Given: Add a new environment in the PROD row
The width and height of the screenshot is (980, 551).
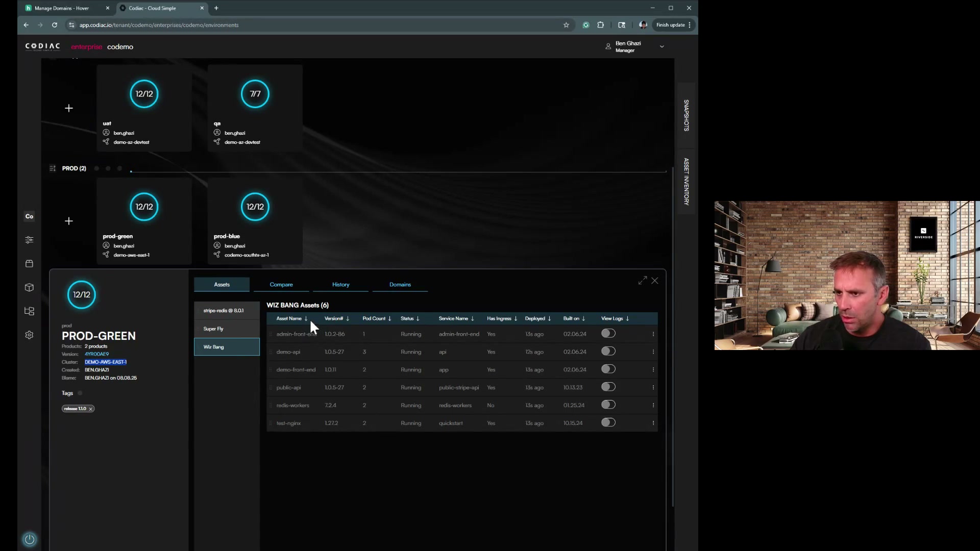Looking at the screenshot, I should 69,221.
